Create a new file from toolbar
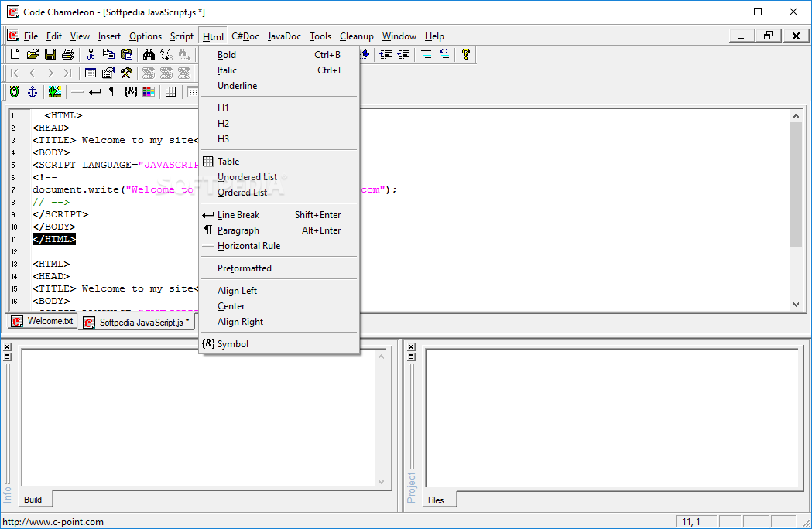 tap(15, 54)
